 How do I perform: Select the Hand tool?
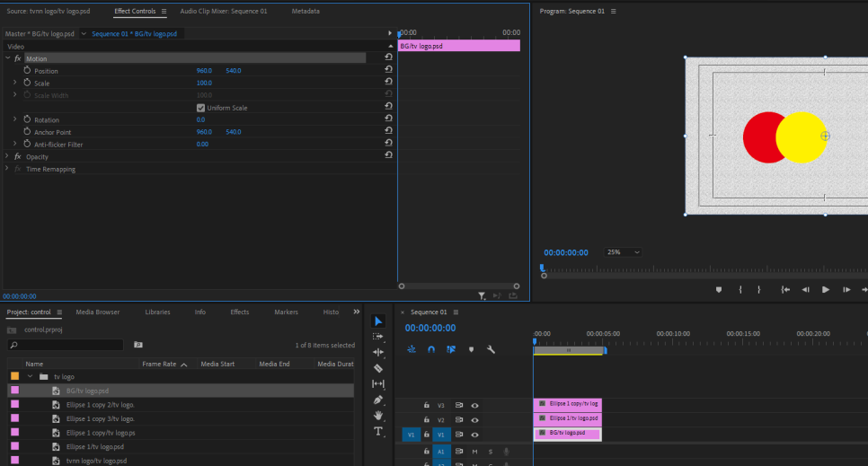coord(378,415)
